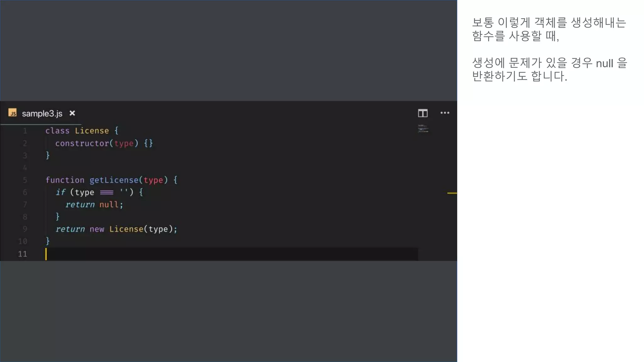Image resolution: width=644 pixels, height=362 pixels.
Task: Click the word License in class declaration
Action: [x=92, y=131]
